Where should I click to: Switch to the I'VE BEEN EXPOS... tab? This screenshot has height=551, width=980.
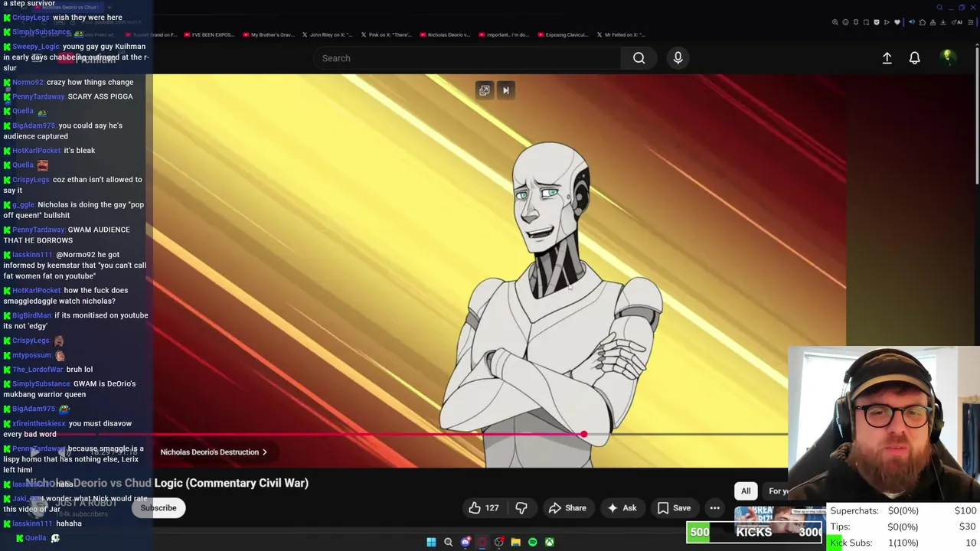coord(209,34)
